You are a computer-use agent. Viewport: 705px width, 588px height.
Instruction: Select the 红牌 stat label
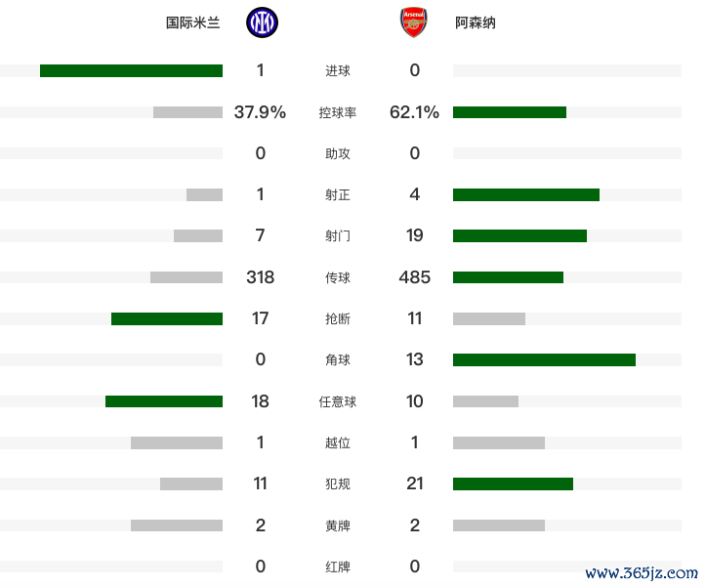pos(338,567)
